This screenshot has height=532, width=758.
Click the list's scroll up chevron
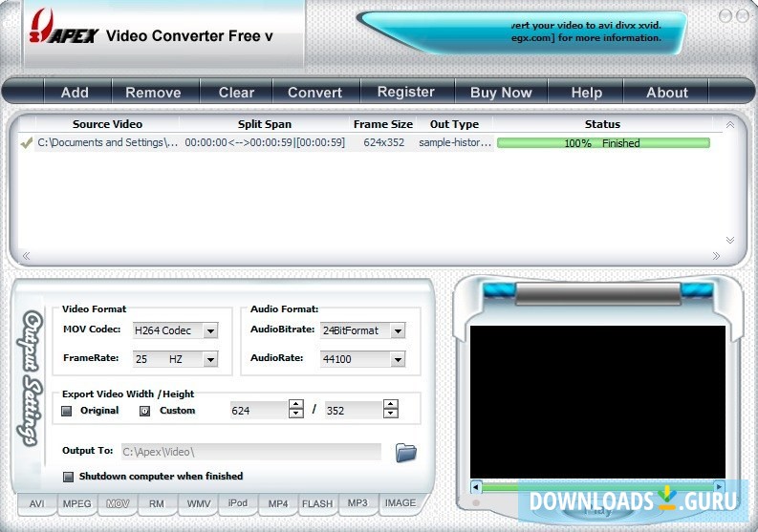pos(730,125)
